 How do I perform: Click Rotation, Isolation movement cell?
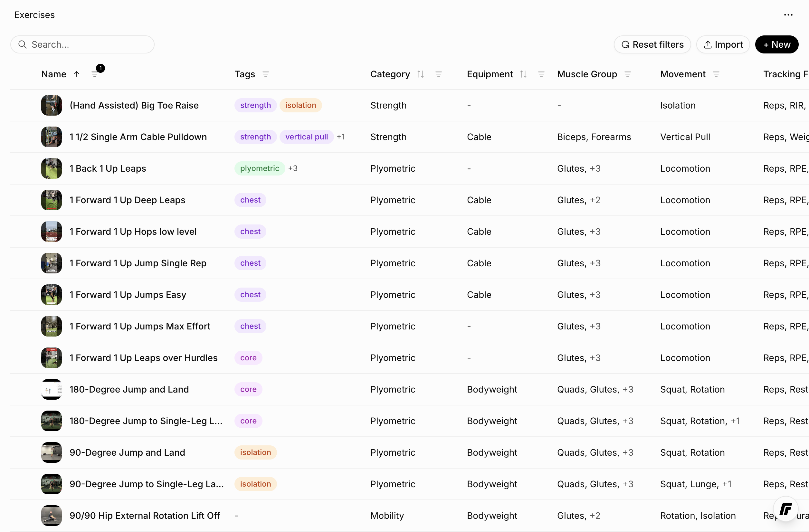[698, 516]
